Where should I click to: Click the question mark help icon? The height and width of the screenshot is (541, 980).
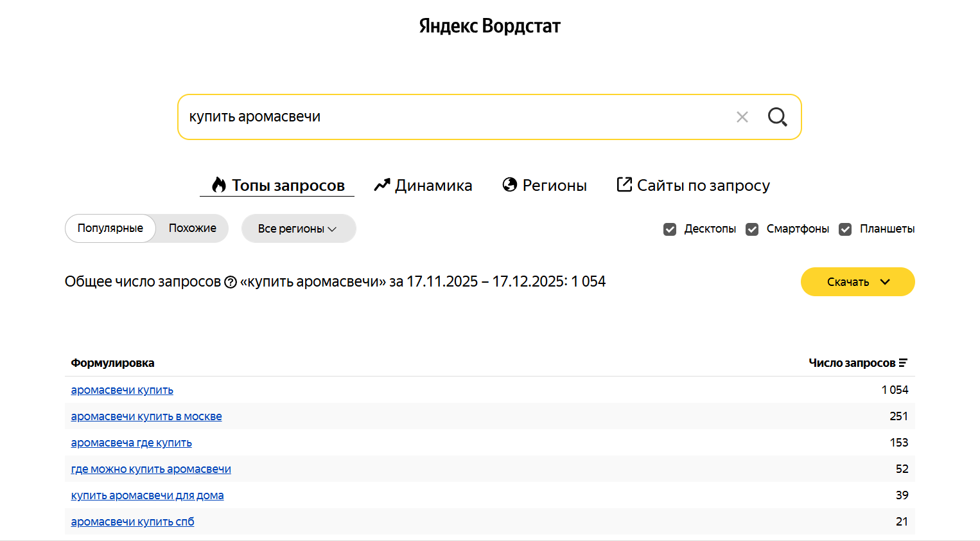[x=231, y=282]
